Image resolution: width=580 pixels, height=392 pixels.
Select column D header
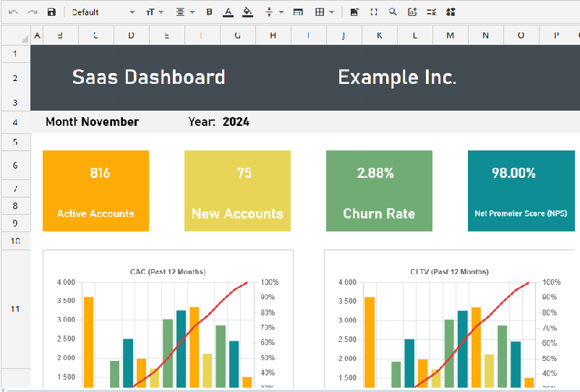coord(130,35)
